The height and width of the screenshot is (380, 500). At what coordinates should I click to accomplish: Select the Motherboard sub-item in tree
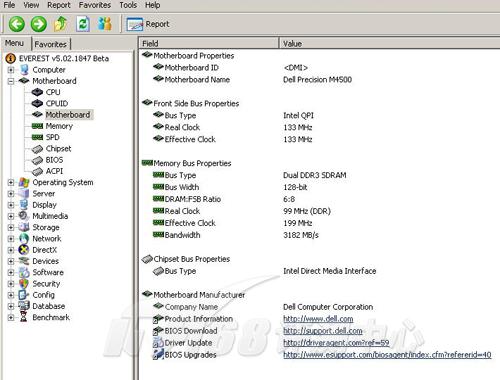68,115
